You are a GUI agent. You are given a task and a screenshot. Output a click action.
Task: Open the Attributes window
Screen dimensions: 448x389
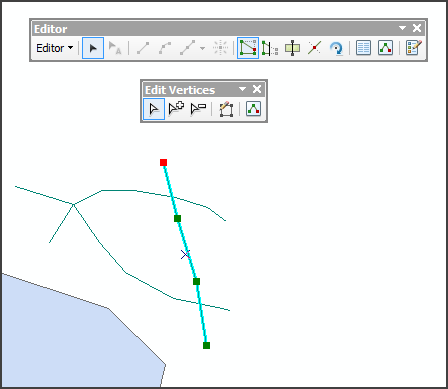coord(363,48)
